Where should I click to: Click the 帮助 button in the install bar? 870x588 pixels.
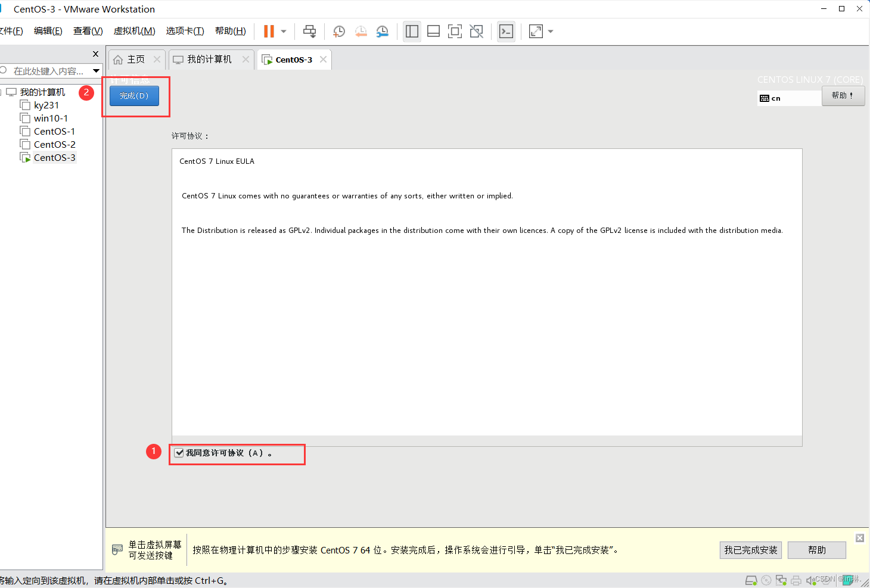pyautogui.click(x=817, y=550)
